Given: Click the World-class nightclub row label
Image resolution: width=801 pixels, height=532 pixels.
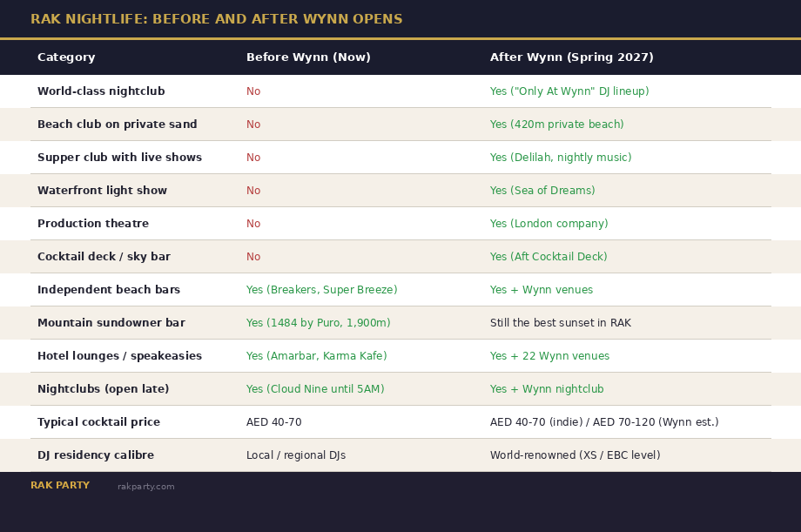Looking at the screenshot, I should click(x=101, y=91).
